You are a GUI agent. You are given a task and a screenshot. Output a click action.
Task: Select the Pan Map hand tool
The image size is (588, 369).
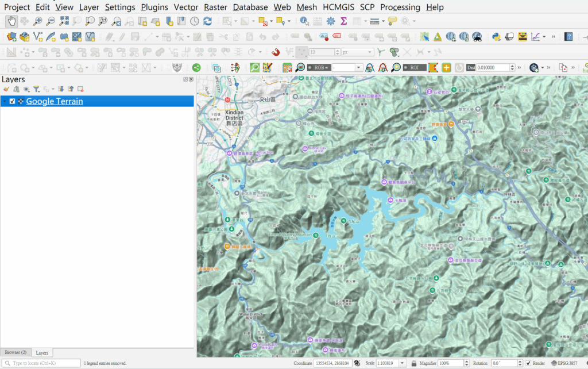click(x=11, y=21)
